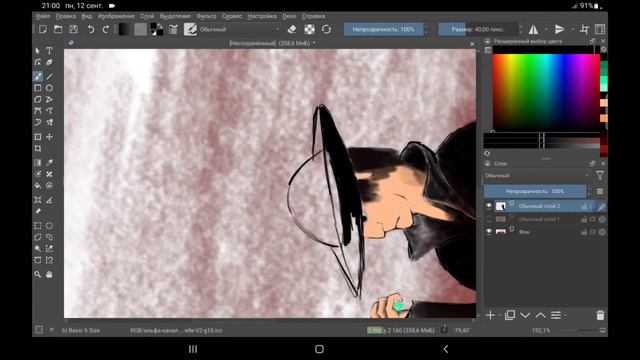Select the Ellipse shape tool
Viewport: 640px width, 360px height.
49,88
